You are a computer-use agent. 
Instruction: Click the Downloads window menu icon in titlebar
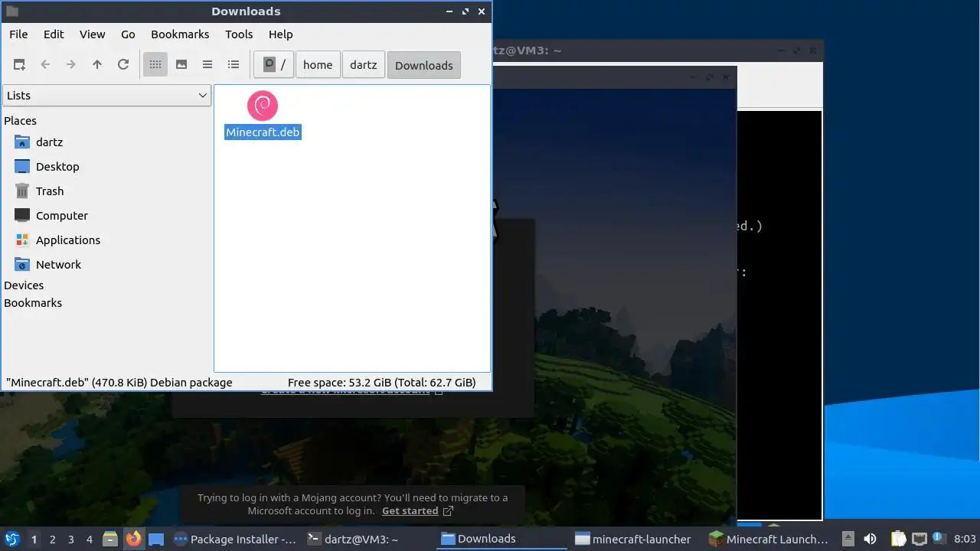11,11
